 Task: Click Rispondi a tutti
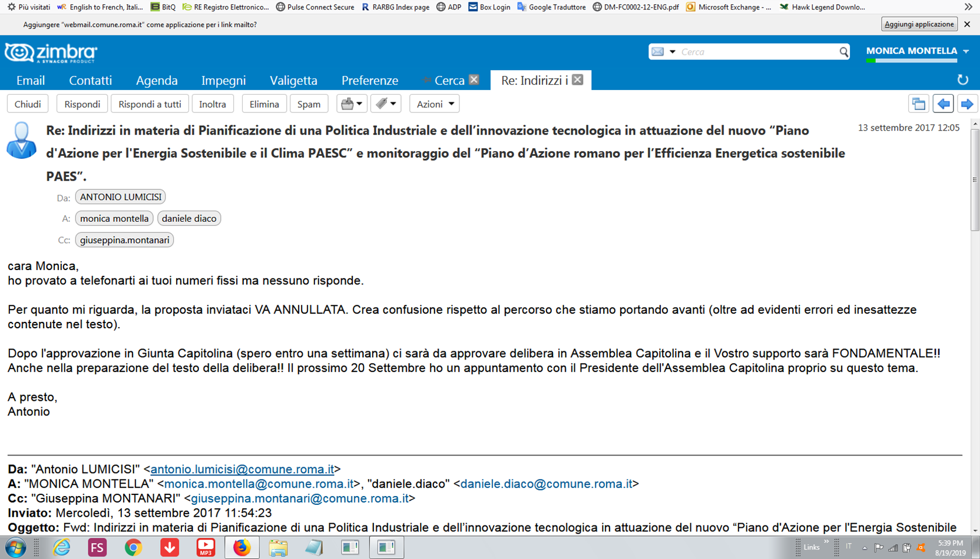(x=150, y=104)
